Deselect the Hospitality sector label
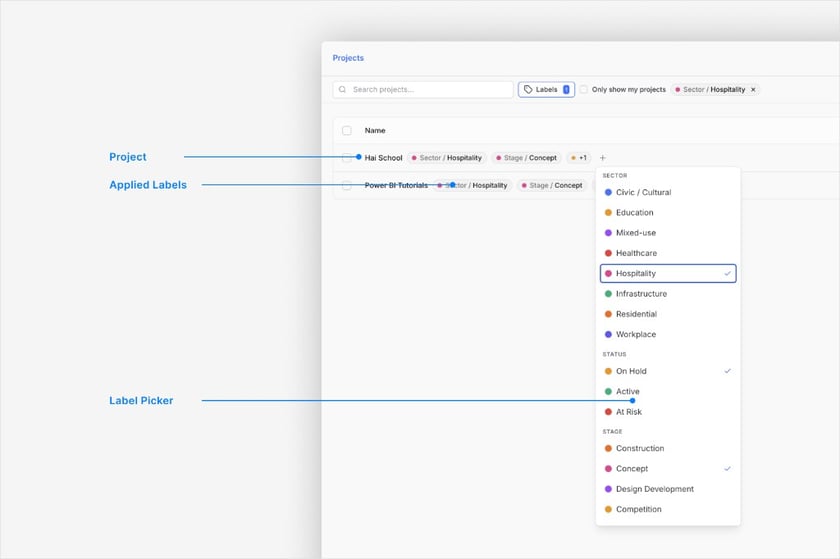 [668, 273]
